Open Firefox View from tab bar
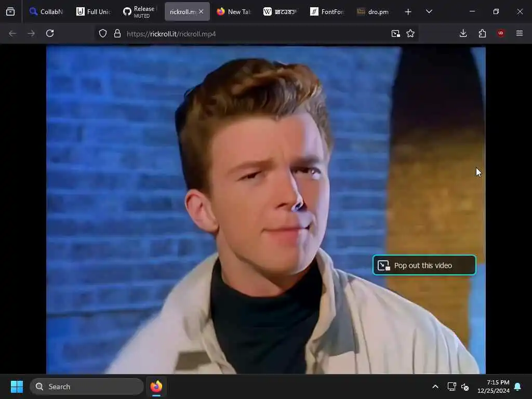Viewport: 532px width, 399px height. (10, 11)
